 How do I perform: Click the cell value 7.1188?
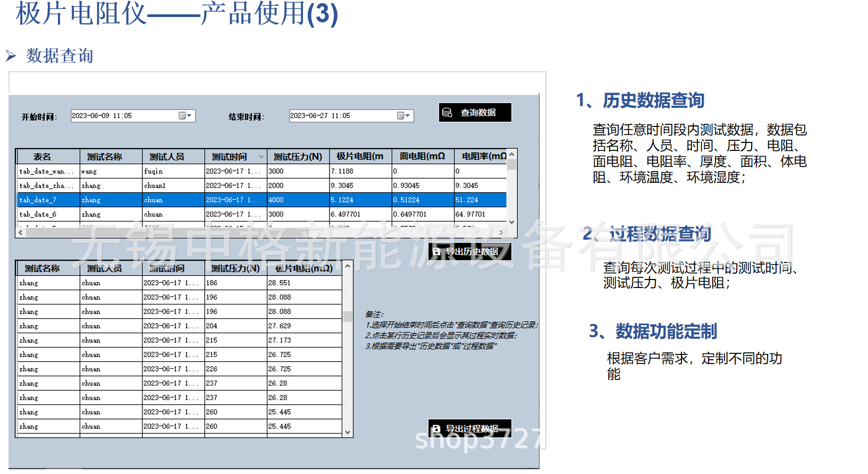click(x=360, y=171)
